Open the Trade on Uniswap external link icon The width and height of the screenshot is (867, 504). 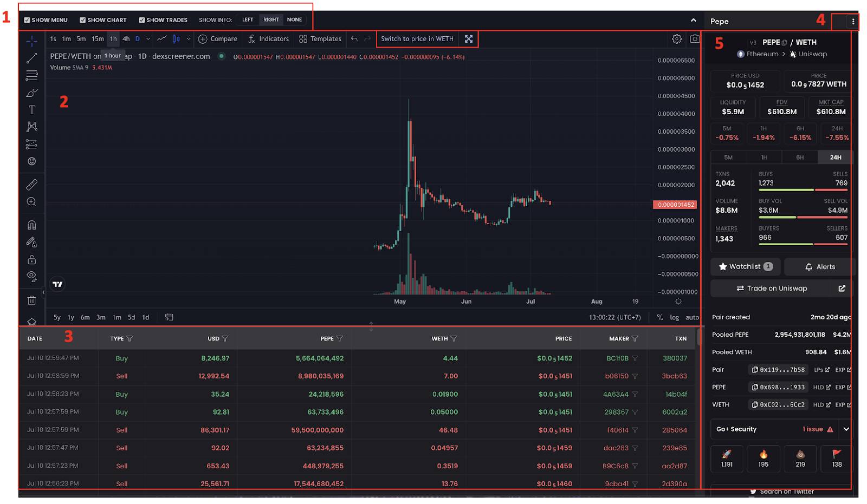842,289
